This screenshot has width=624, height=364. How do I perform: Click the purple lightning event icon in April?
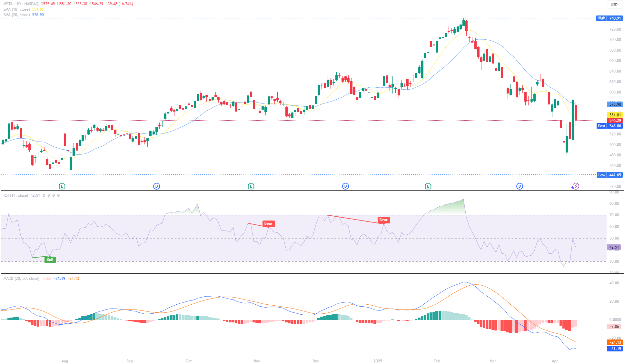tap(575, 186)
